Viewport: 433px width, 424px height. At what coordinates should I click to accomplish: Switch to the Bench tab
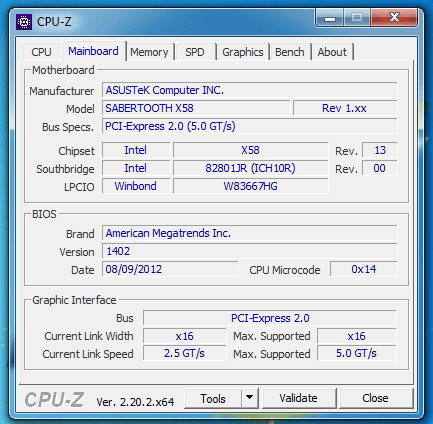pyautogui.click(x=290, y=52)
